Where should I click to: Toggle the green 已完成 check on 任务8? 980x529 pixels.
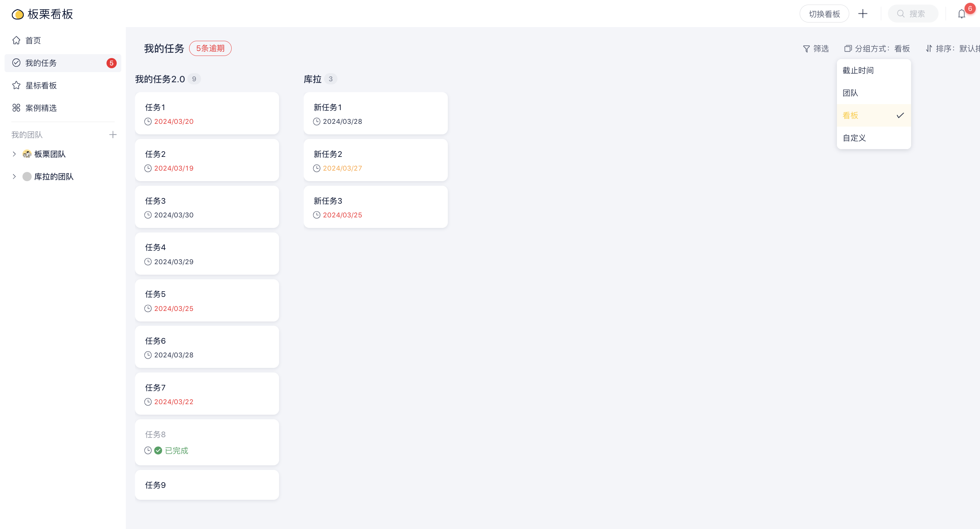tap(158, 451)
